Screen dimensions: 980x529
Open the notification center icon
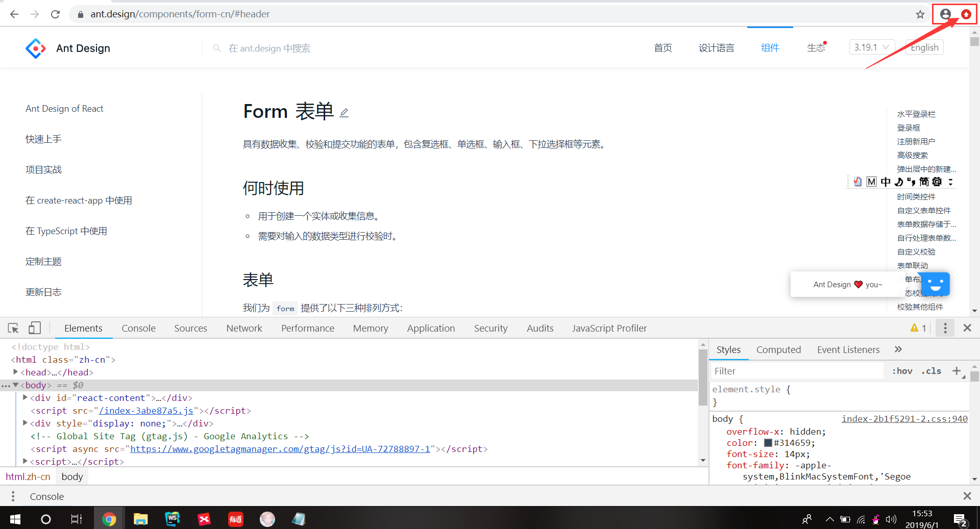point(961,520)
